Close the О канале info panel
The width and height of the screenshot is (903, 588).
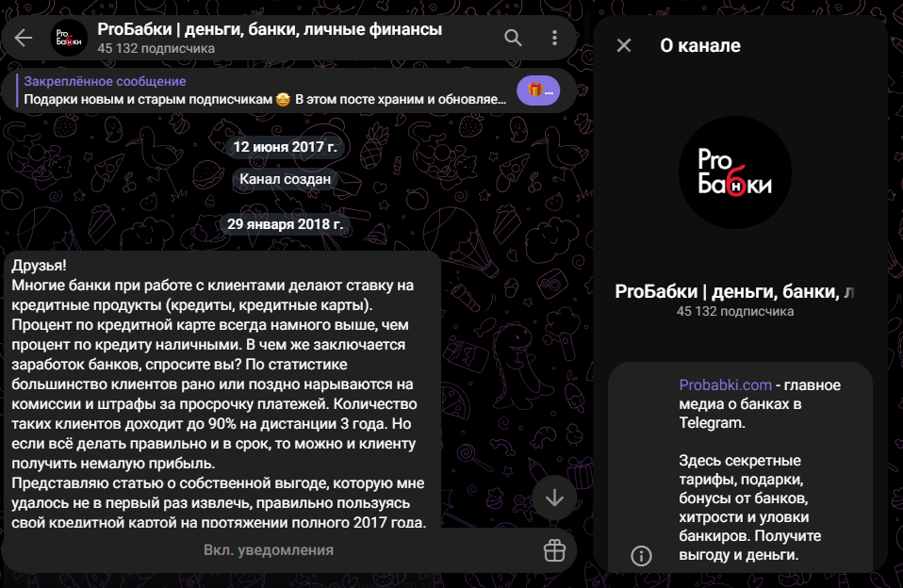click(624, 45)
